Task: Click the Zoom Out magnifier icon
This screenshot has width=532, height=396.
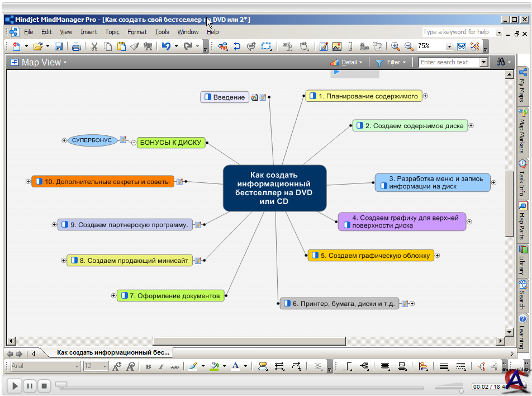Action: [408, 46]
